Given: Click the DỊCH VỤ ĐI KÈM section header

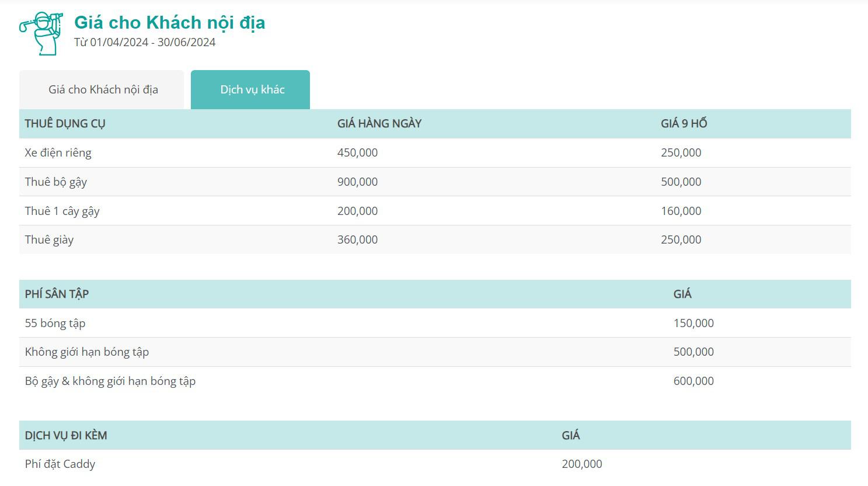Looking at the screenshot, I should tap(65, 435).
